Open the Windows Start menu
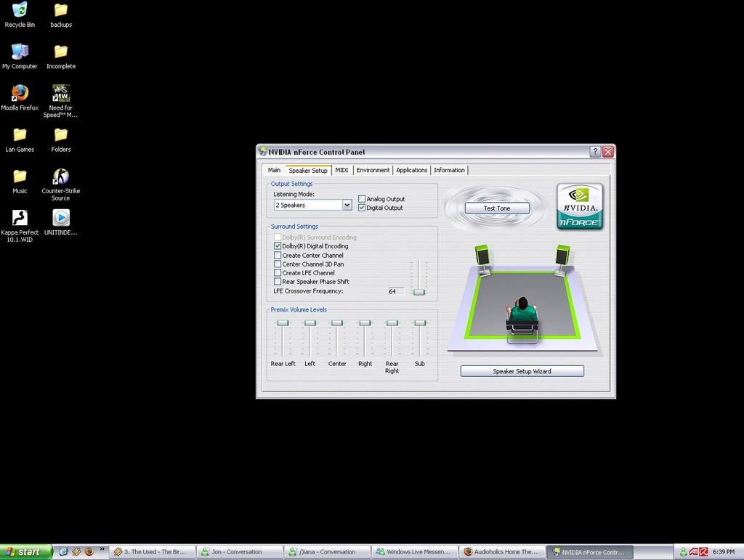This screenshot has width=744, height=560. point(25,552)
